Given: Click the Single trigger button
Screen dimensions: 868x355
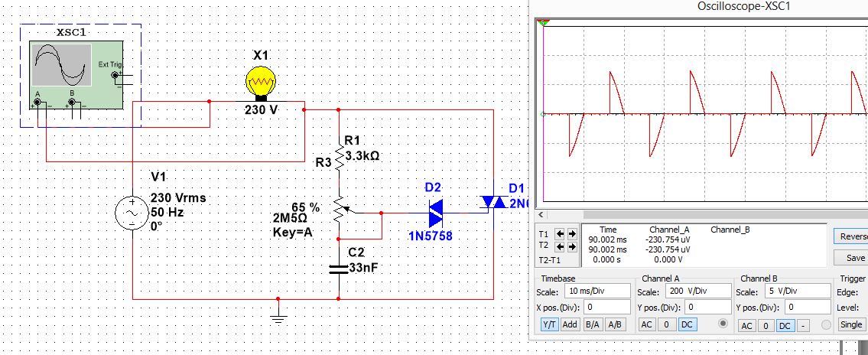Looking at the screenshot, I should click(851, 324).
